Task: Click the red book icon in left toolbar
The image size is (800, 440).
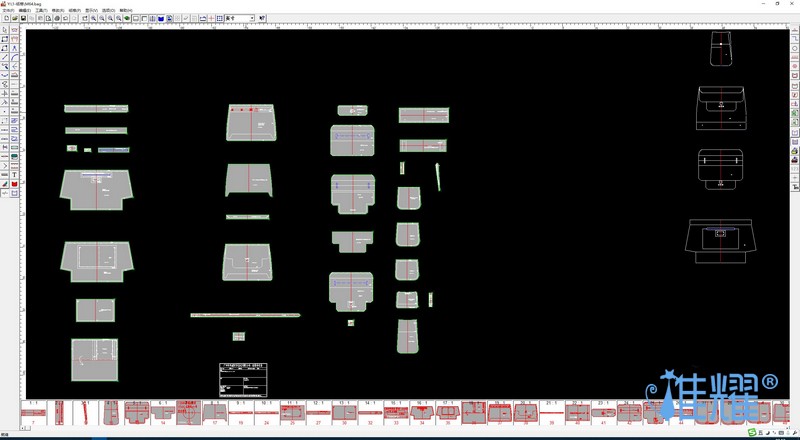Action: pyautogui.click(x=14, y=184)
